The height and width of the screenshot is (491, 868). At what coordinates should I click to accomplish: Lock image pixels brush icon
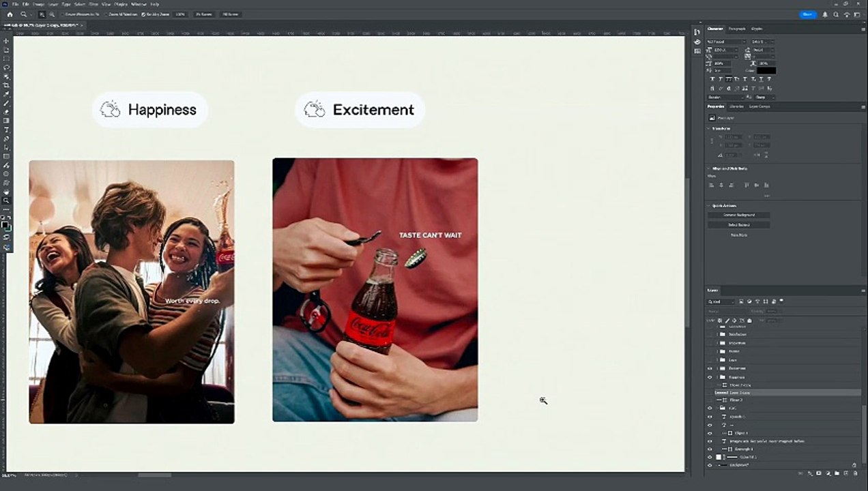[727, 321]
